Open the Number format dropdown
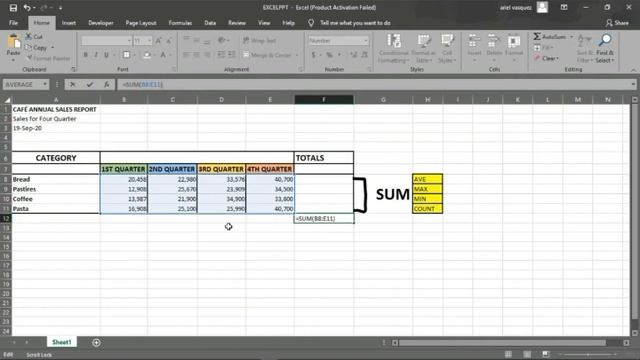Image resolution: width=640 pixels, height=360 pixels. pyautogui.click(x=365, y=41)
